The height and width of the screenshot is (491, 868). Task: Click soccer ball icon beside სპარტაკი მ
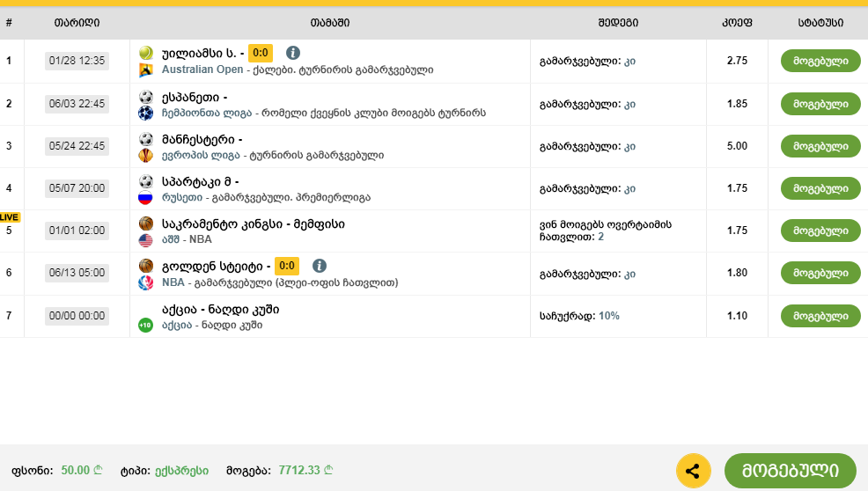click(x=145, y=181)
